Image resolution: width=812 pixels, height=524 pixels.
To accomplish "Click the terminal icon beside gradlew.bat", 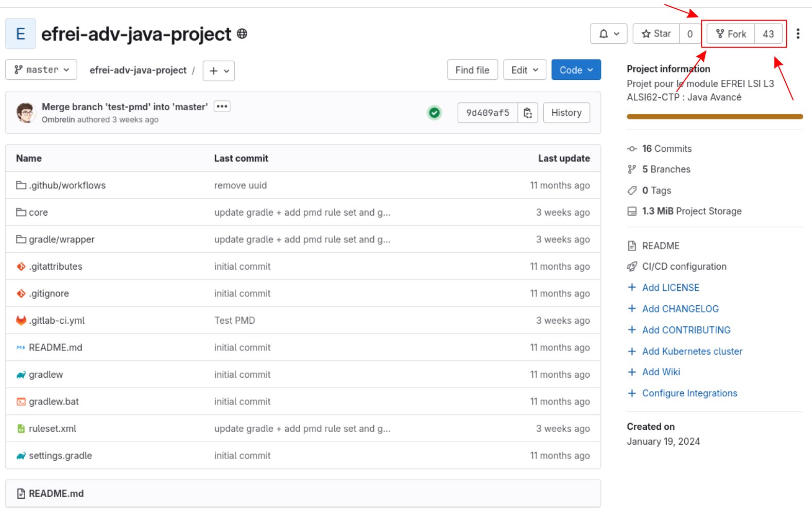I will tap(21, 401).
